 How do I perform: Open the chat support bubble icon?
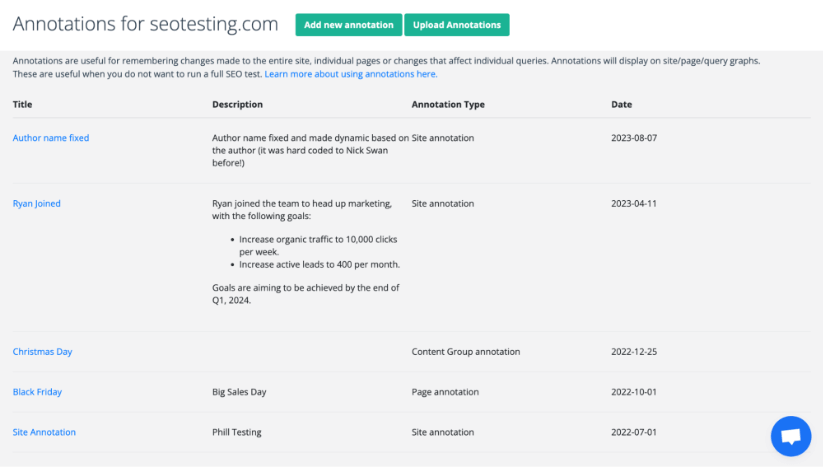pos(790,437)
